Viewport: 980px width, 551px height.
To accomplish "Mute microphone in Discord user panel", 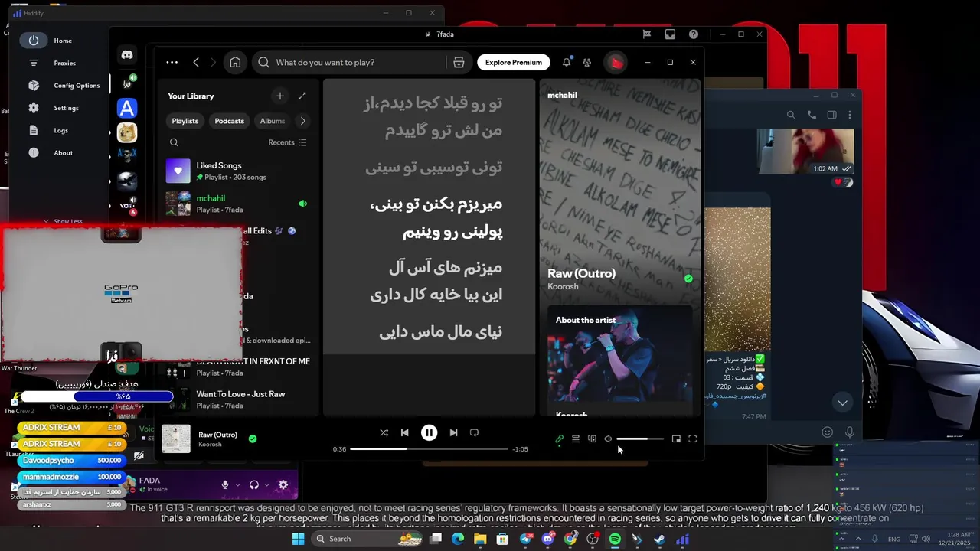I will coord(225,484).
